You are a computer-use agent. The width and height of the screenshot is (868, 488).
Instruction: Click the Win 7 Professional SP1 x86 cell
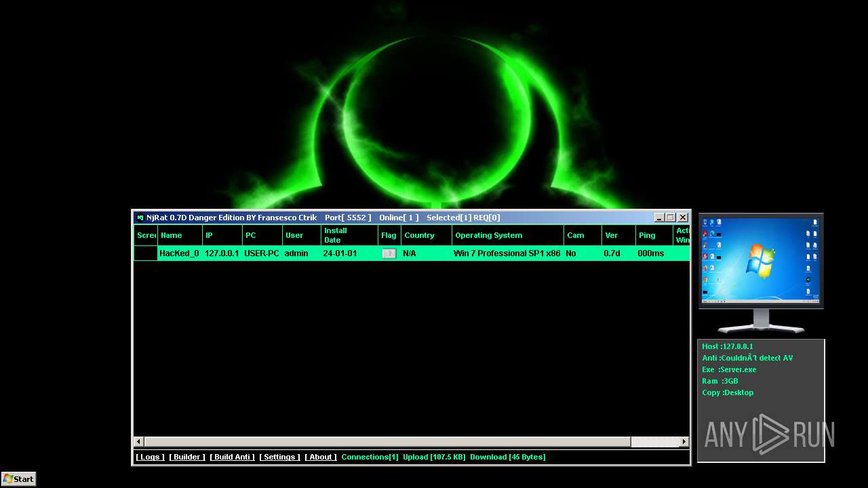507,253
